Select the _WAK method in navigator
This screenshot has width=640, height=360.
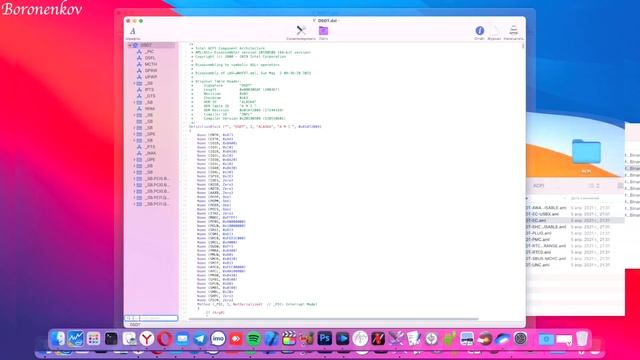(150, 153)
